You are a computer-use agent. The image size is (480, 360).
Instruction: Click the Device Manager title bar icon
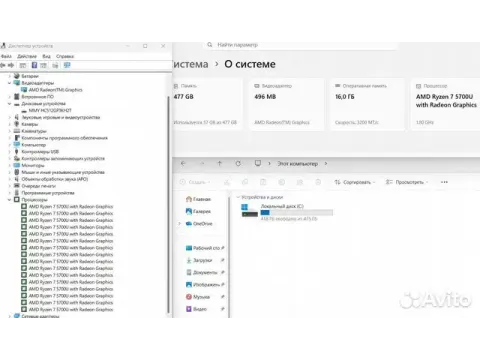pyautogui.click(x=3, y=46)
